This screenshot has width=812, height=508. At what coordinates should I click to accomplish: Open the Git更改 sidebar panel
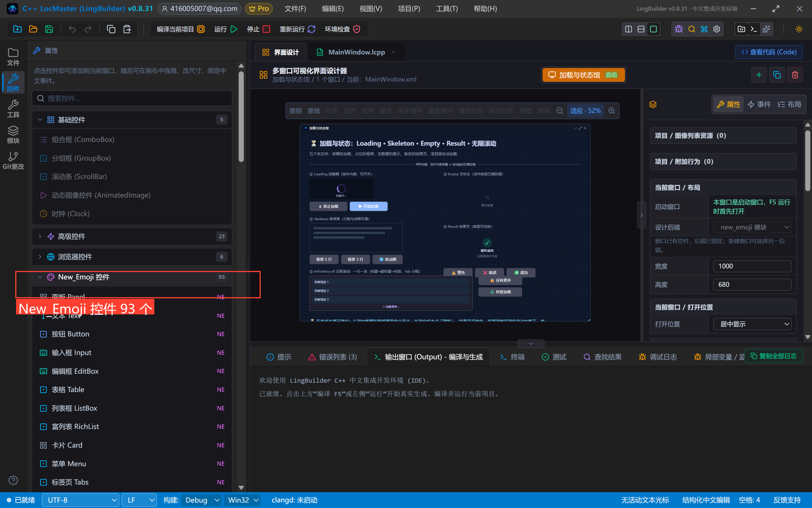pyautogui.click(x=13, y=160)
